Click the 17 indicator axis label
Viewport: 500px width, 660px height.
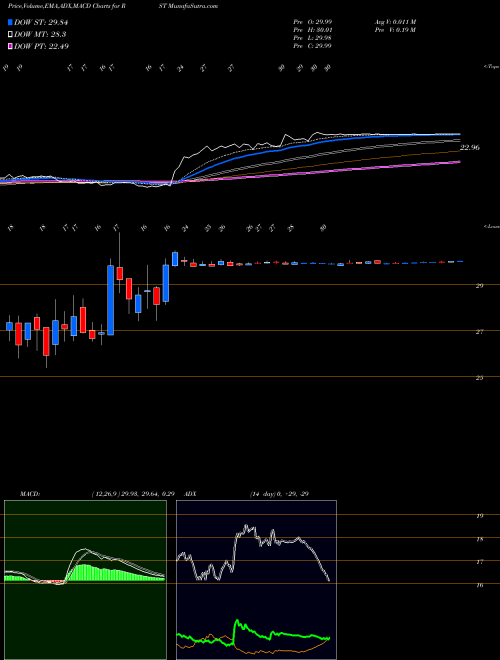(x=479, y=562)
